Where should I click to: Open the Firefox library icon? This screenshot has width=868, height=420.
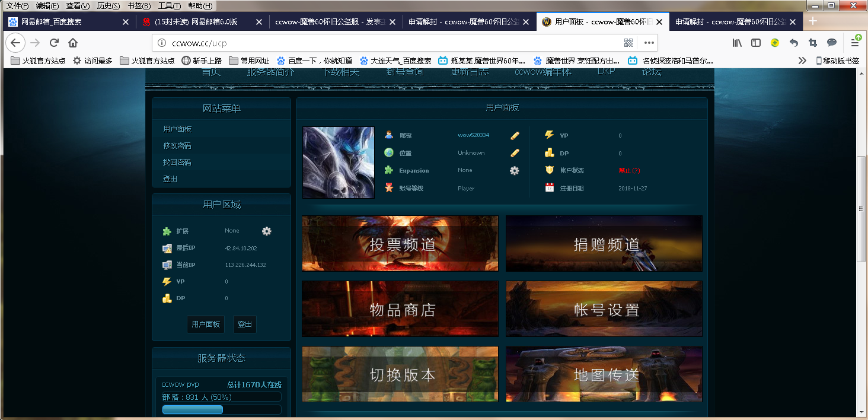pyautogui.click(x=737, y=43)
